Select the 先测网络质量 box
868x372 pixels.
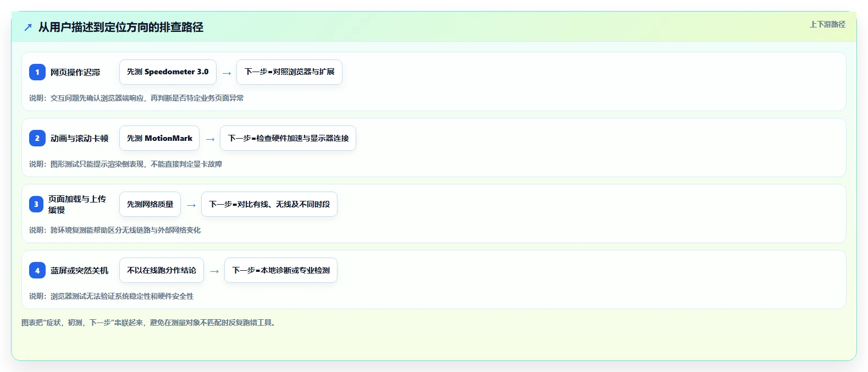point(150,204)
